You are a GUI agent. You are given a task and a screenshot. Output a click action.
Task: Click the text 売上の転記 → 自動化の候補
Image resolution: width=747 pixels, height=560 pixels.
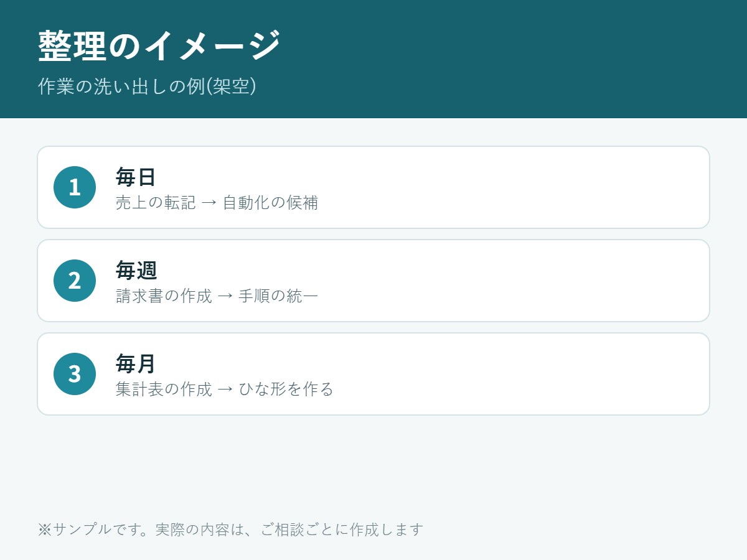coord(217,203)
